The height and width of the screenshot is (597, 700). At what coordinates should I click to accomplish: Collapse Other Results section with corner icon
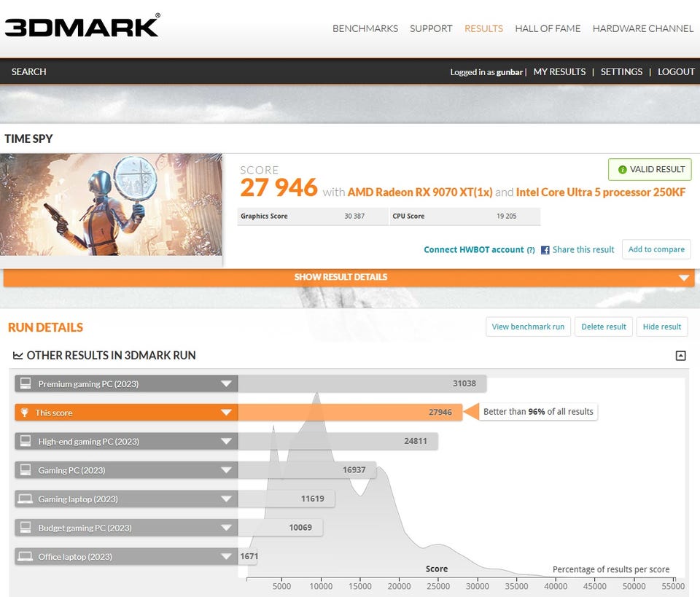coord(680,356)
